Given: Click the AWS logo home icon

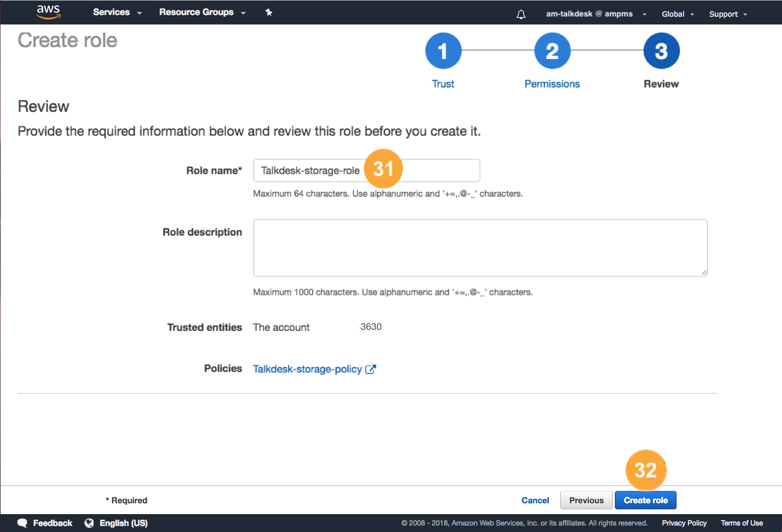Looking at the screenshot, I should pyautogui.click(x=48, y=12).
